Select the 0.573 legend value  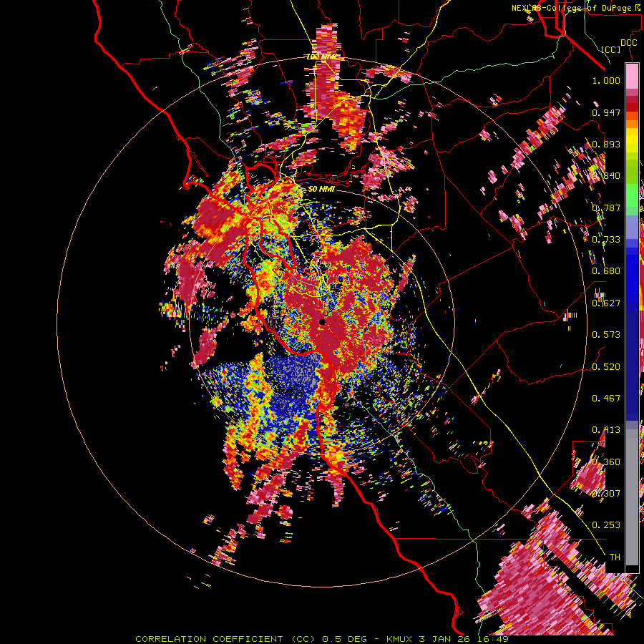pyautogui.click(x=606, y=335)
